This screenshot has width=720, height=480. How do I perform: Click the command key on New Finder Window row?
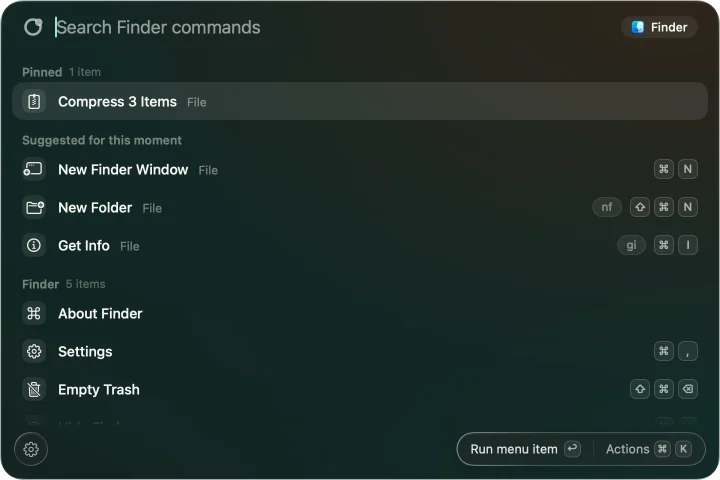(664, 169)
